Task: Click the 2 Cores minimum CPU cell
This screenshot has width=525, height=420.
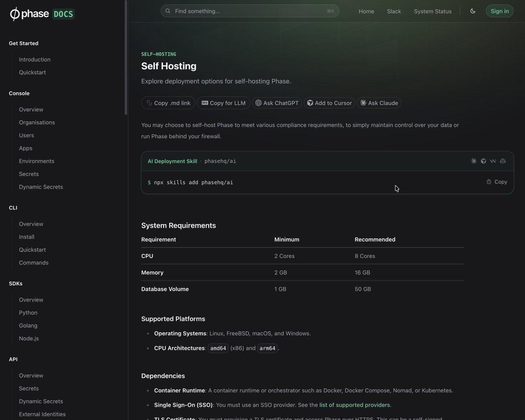Action: point(284,256)
